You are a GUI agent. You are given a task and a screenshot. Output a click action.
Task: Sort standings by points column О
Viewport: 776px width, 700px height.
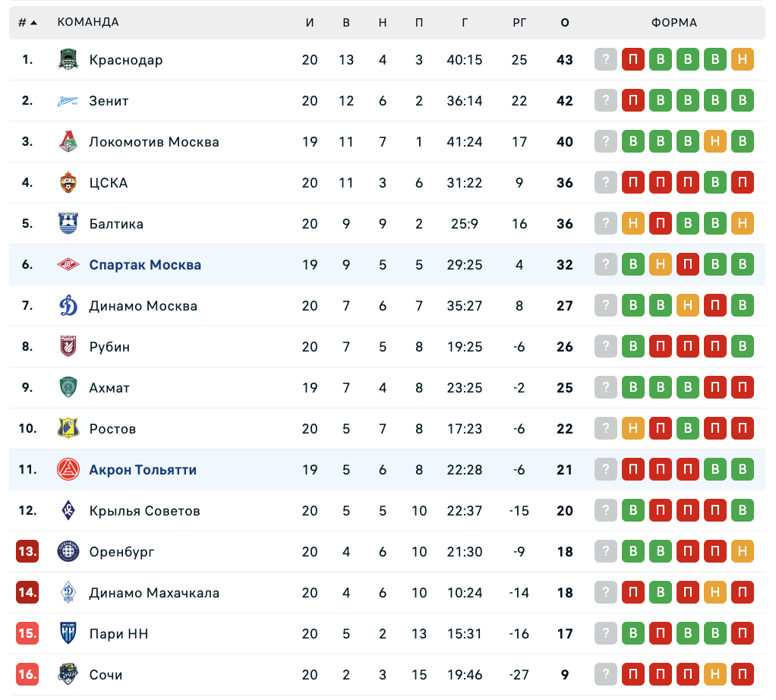565,23
